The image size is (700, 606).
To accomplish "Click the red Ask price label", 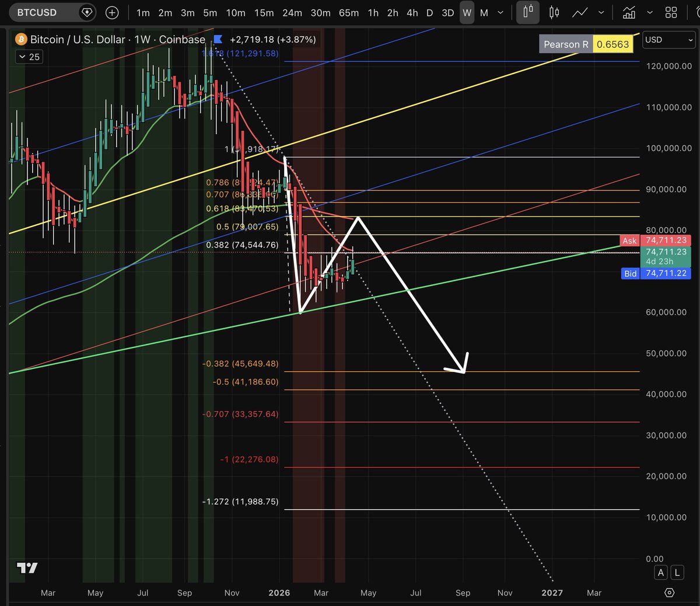I will click(x=629, y=241).
